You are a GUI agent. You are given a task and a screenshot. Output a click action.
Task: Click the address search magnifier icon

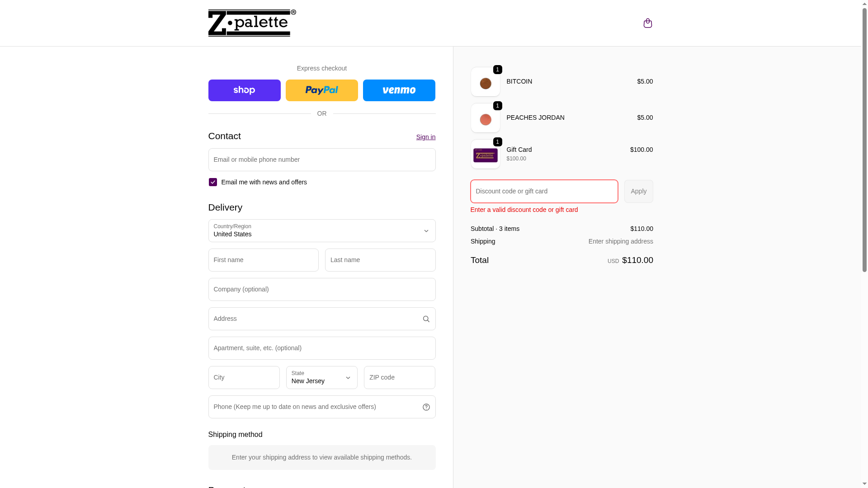tap(426, 319)
